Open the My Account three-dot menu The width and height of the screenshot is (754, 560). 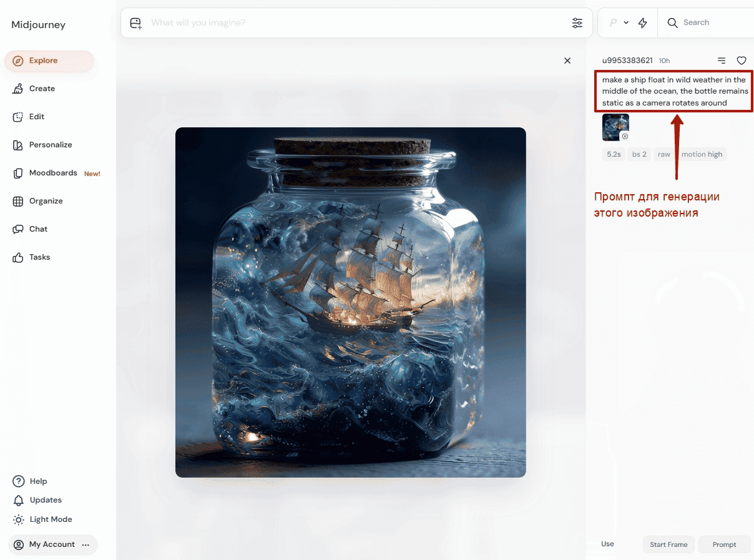coord(86,545)
